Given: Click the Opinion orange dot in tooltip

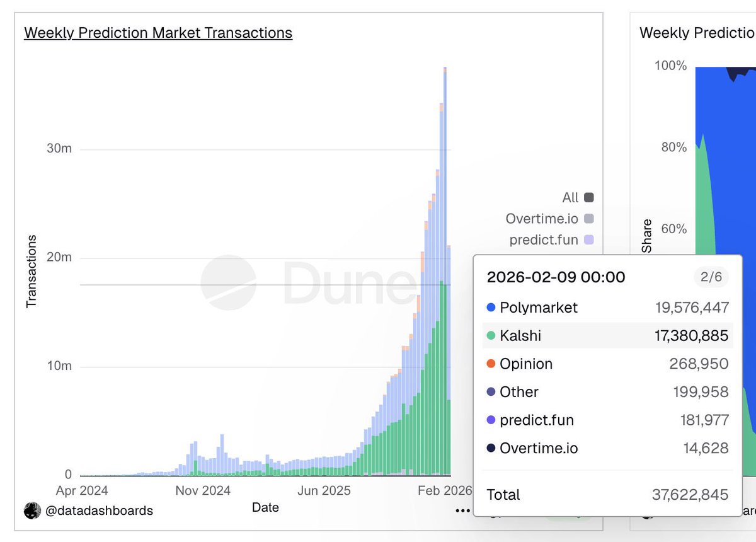Looking at the screenshot, I should coord(491,364).
